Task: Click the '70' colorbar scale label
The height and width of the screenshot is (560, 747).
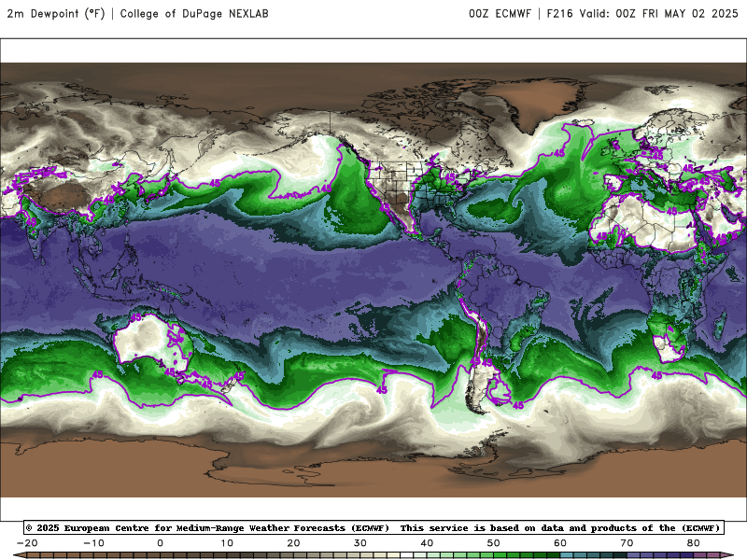Action: click(627, 543)
